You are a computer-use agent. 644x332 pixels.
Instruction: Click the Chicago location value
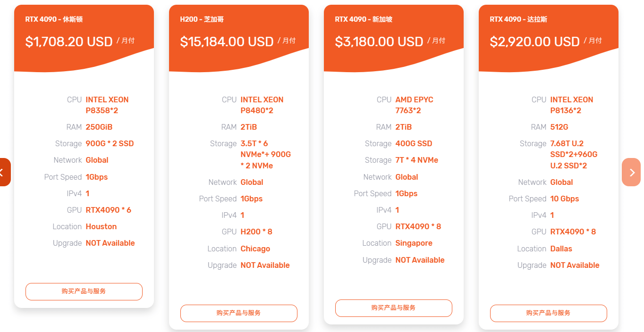(x=255, y=249)
